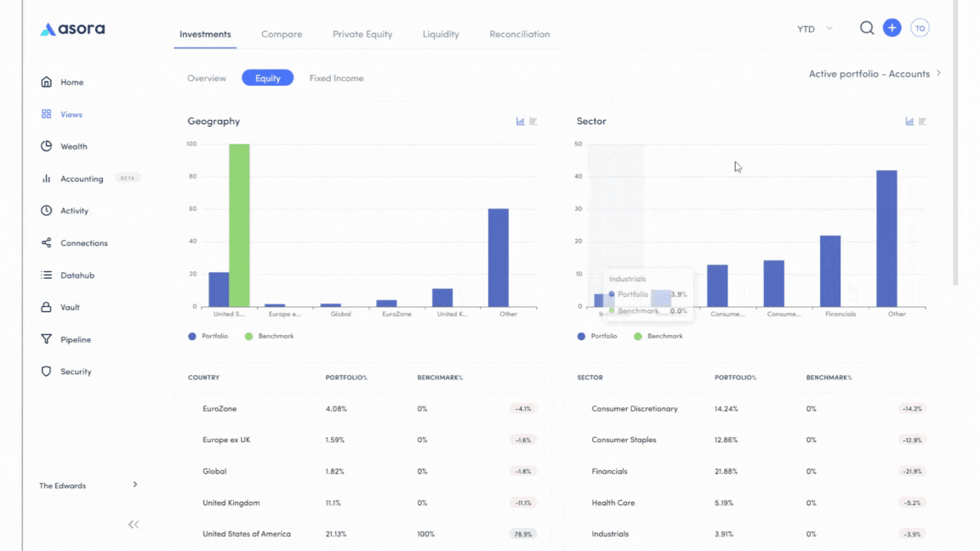Toggle Benchmark green legend in Geography

(x=269, y=337)
